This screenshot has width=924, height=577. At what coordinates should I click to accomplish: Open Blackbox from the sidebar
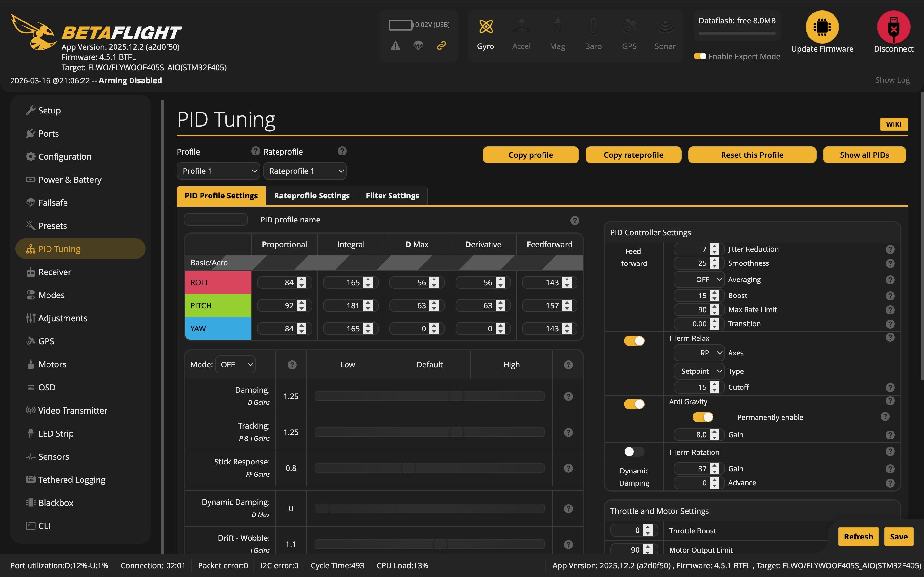tap(56, 503)
